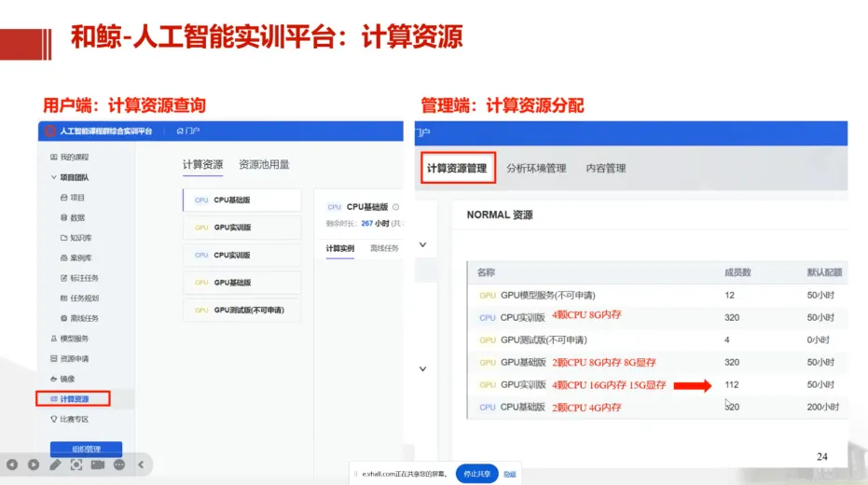Switch to the 资源池用量 tab
The image size is (868, 485).
[264, 164]
